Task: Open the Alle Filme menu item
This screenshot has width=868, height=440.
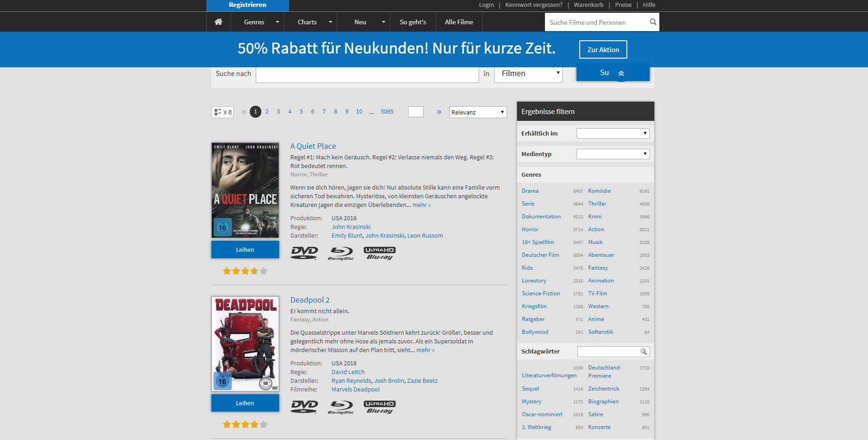Action: pos(459,22)
